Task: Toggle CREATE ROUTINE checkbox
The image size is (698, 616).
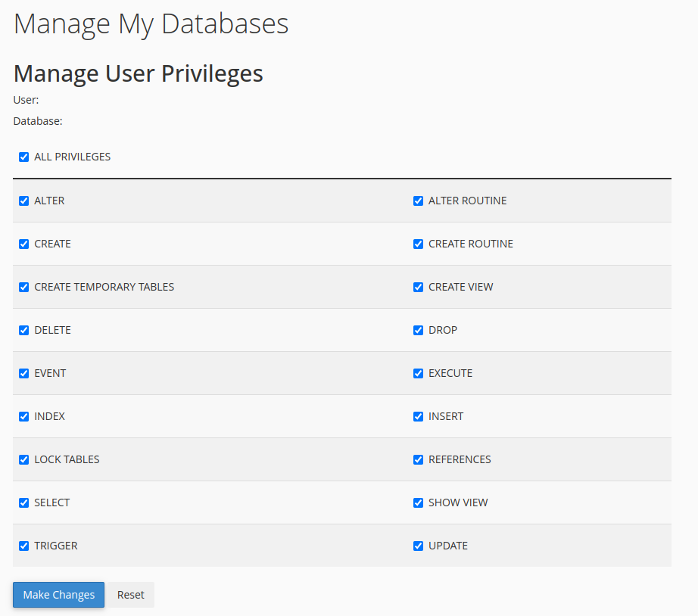Action: (419, 244)
